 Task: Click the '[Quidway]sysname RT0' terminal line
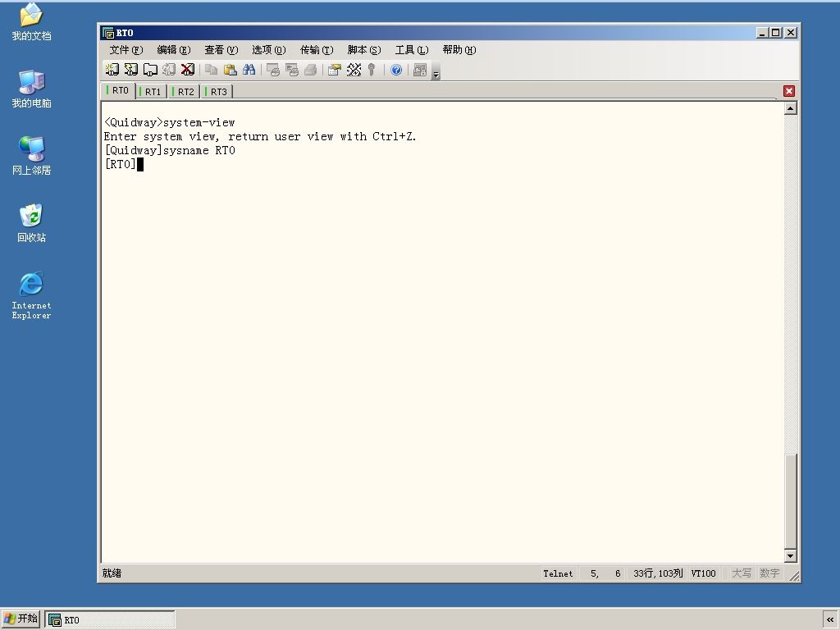click(x=170, y=151)
